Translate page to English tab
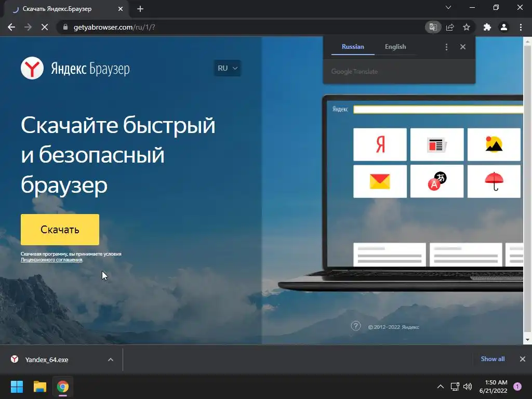This screenshot has height=399, width=532. (395, 46)
